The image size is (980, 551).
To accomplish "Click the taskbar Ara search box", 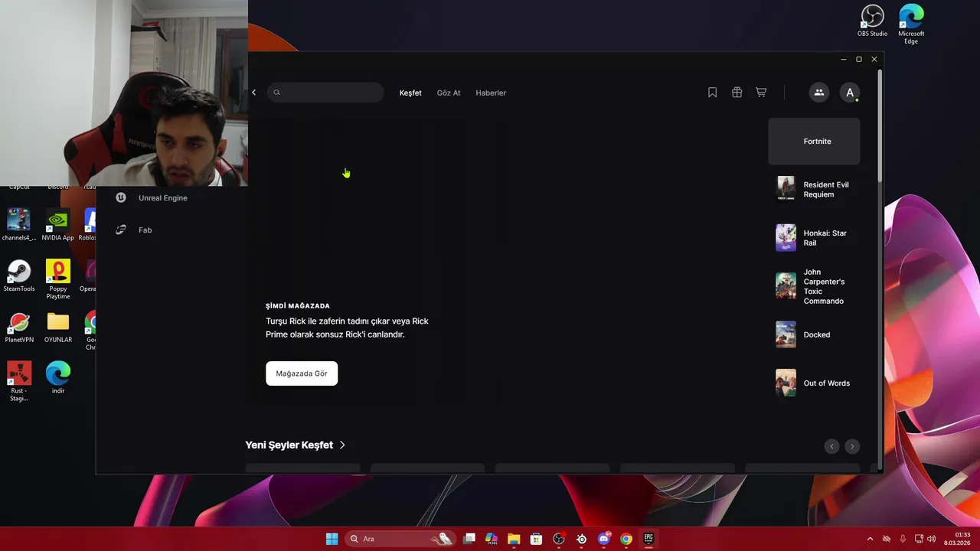I will point(400,539).
